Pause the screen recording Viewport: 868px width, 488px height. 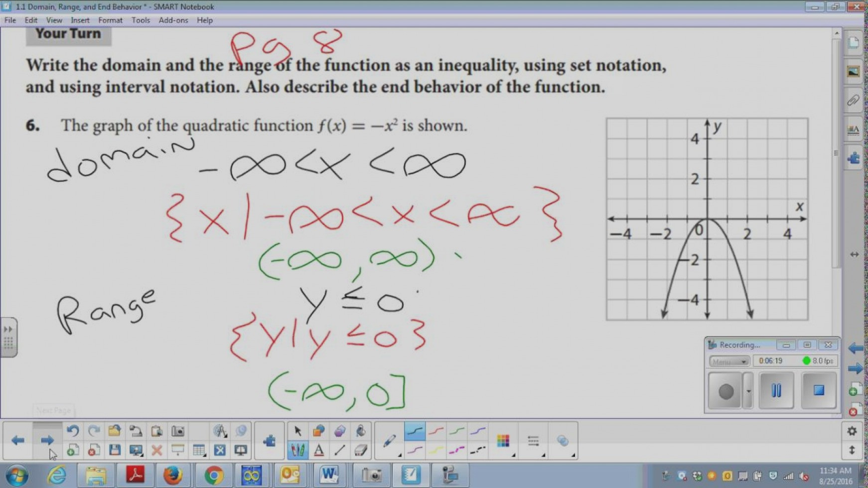(776, 391)
